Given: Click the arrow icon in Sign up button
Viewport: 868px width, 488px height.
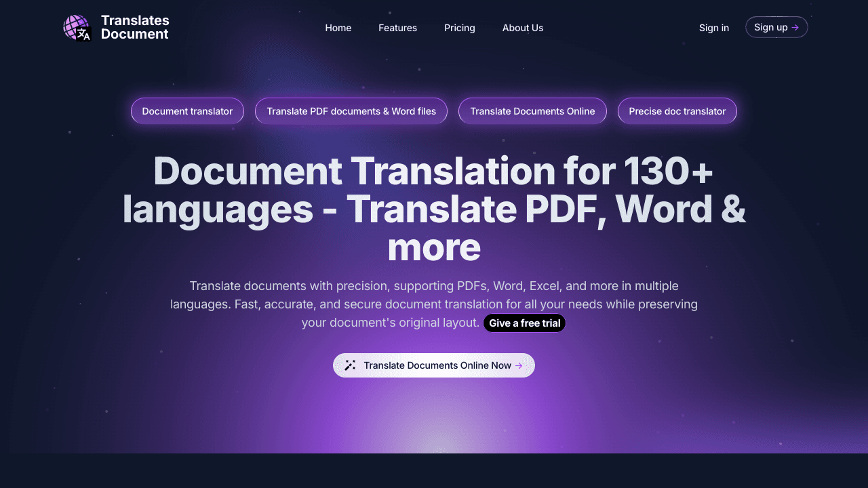Looking at the screenshot, I should pyautogui.click(x=795, y=27).
